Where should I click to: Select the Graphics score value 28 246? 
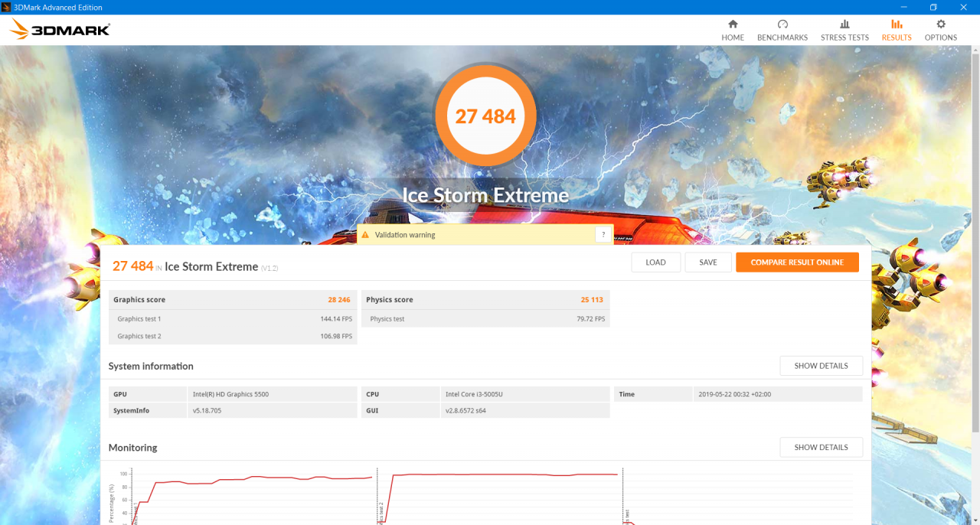339,300
